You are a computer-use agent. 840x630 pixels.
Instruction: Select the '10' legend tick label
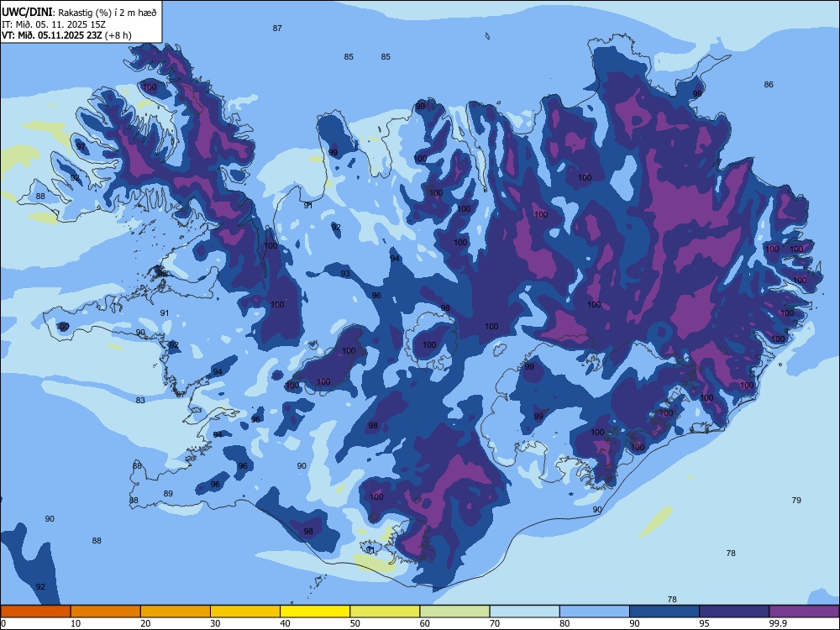coord(76,623)
